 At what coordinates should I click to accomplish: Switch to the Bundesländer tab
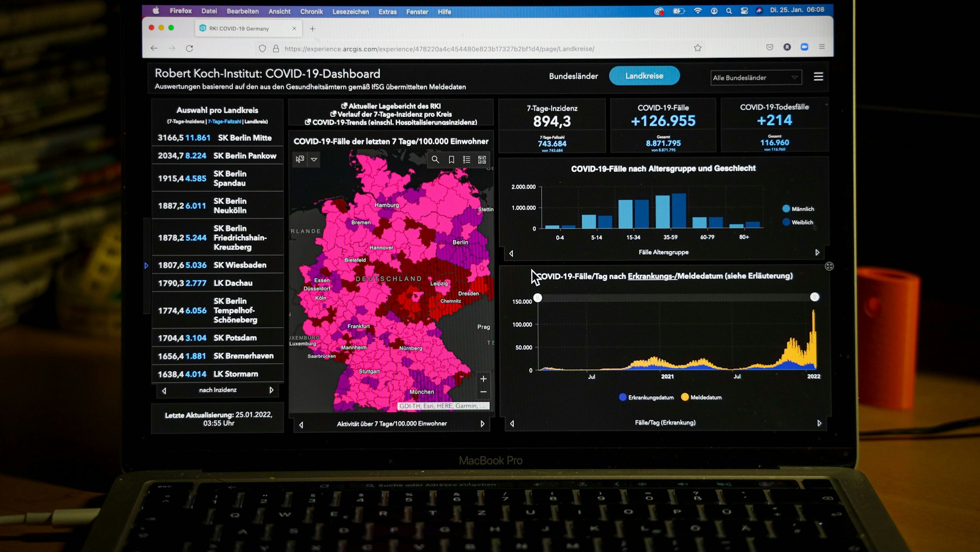573,76
